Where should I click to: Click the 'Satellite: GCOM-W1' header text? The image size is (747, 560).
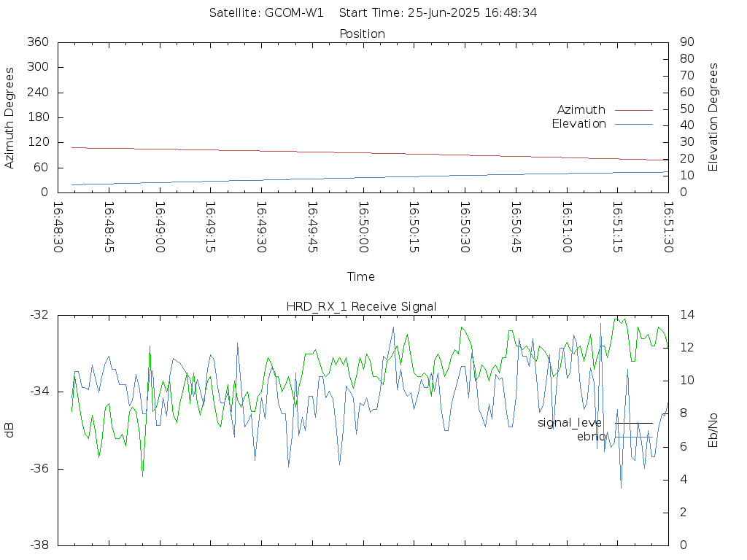point(266,13)
